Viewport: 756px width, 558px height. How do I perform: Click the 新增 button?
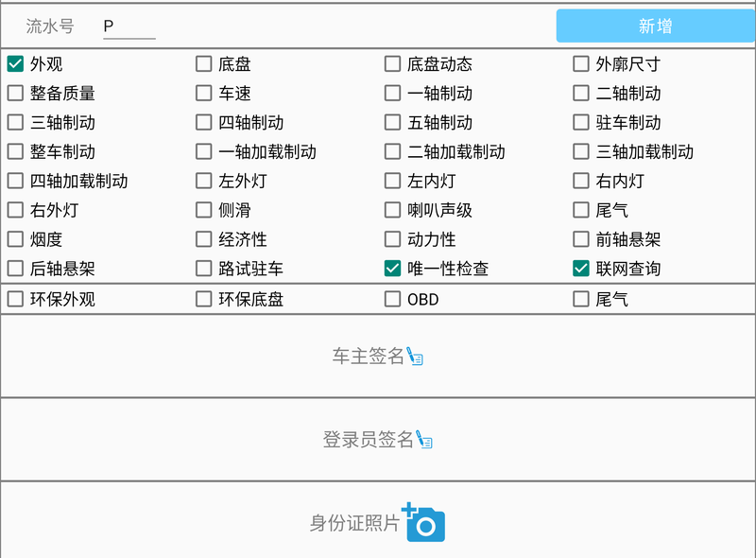656,26
